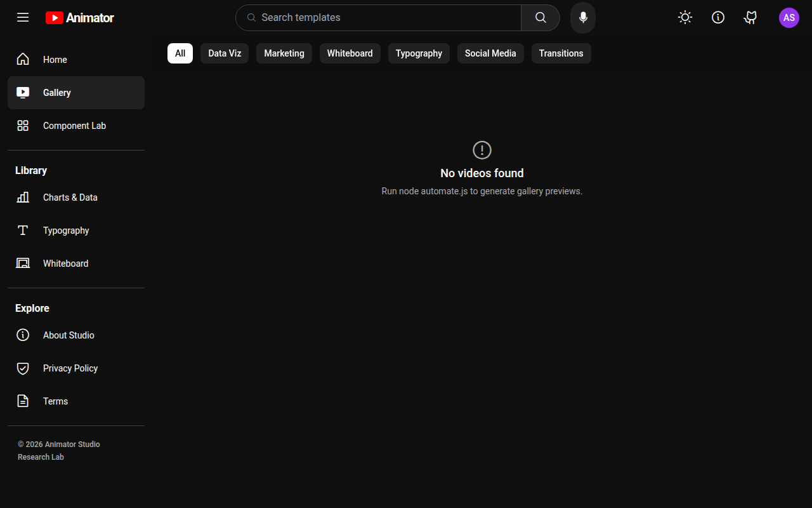Screen dimensions: 812x508
Task: Click the 2026 Animator Studio footer text
Action: click(x=59, y=444)
